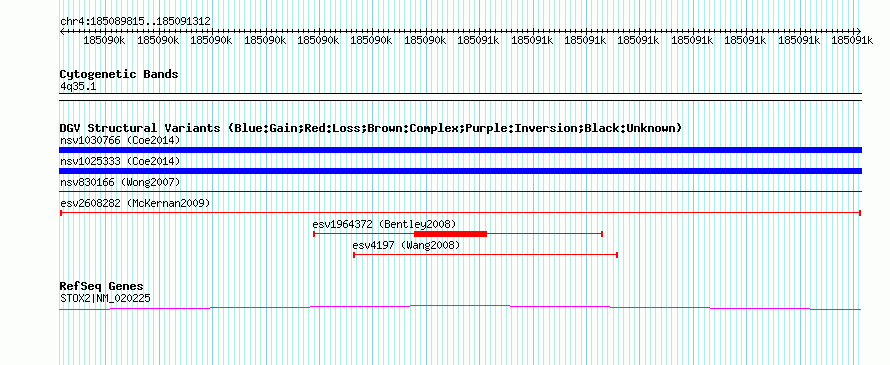Click the first 185090k ruler label

tap(104, 40)
